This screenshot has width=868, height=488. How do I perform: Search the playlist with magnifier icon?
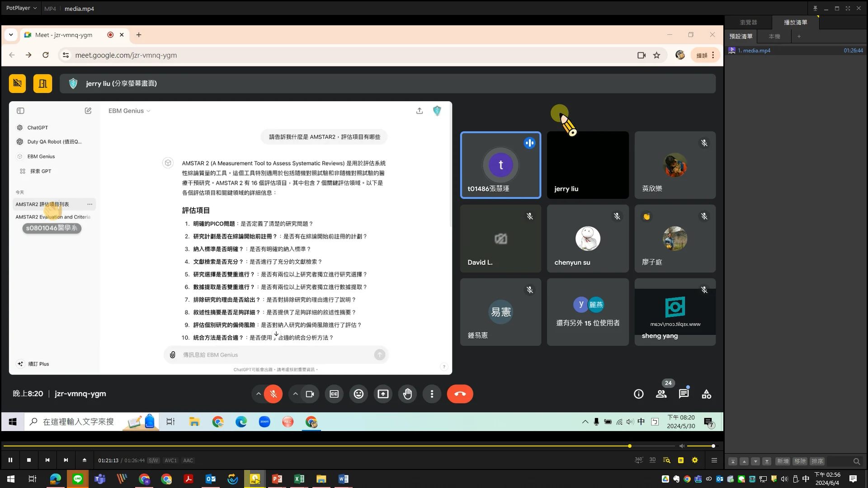click(856, 461)
